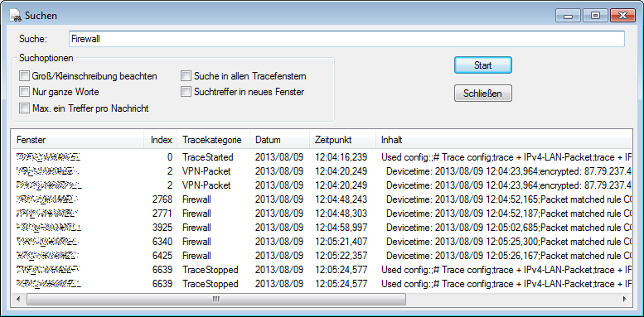Start the search with Start button

click(x=483, y=65)
